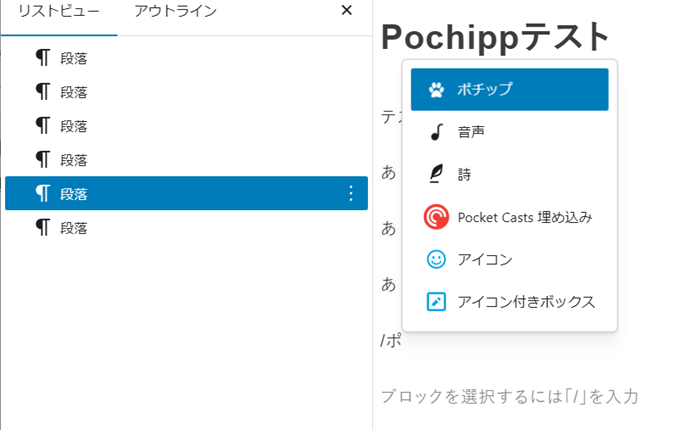Image resolution: width=676 pixels, height=430 pixels.
Task: Click the pencil box icon for アイコン付きボックス
Action: [x=436, y=301]
